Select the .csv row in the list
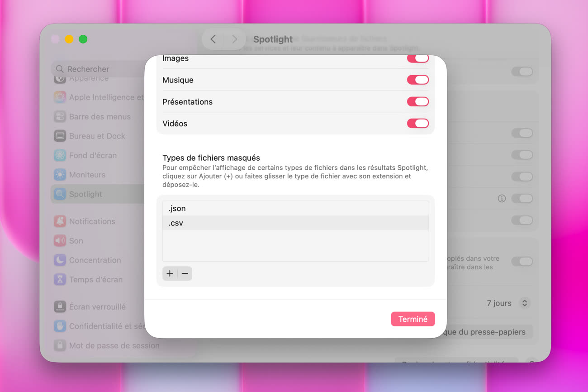 coord(295,223)
